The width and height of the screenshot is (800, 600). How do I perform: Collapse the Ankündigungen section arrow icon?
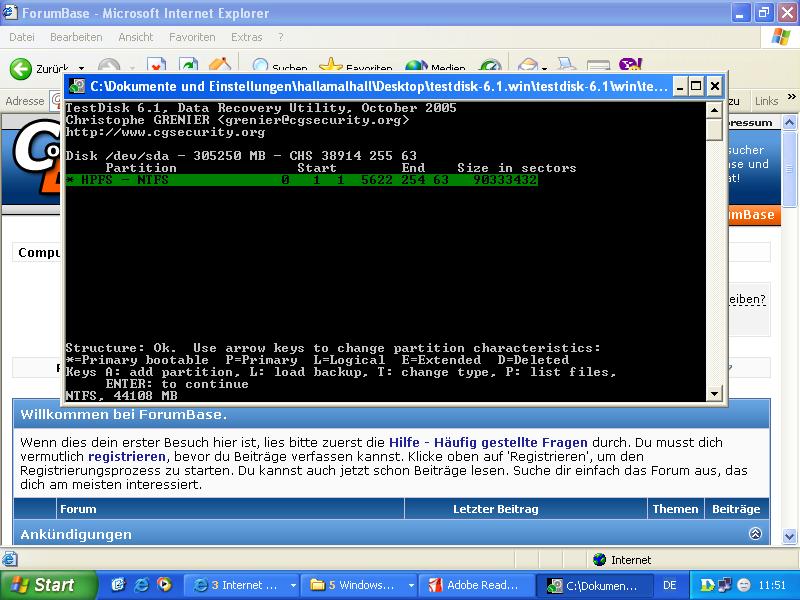(755, 534)
